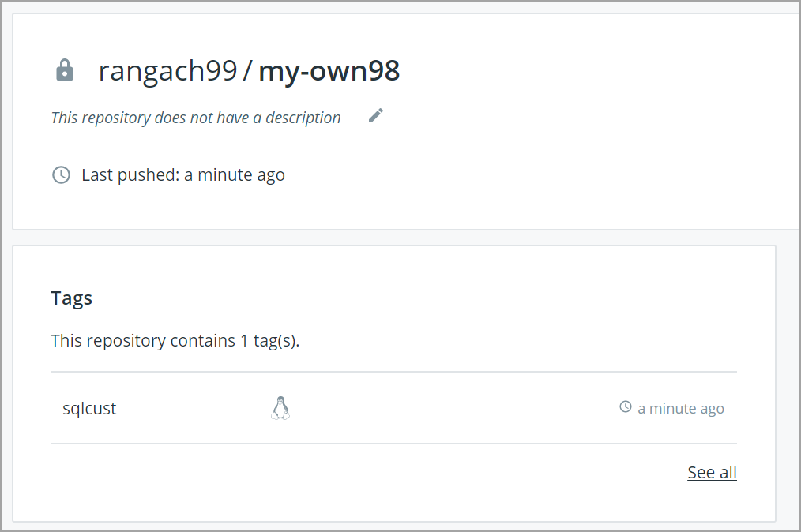801x532 pixels.
Task: Click the '1 tag(s)' count text
Action: (269, 341)
